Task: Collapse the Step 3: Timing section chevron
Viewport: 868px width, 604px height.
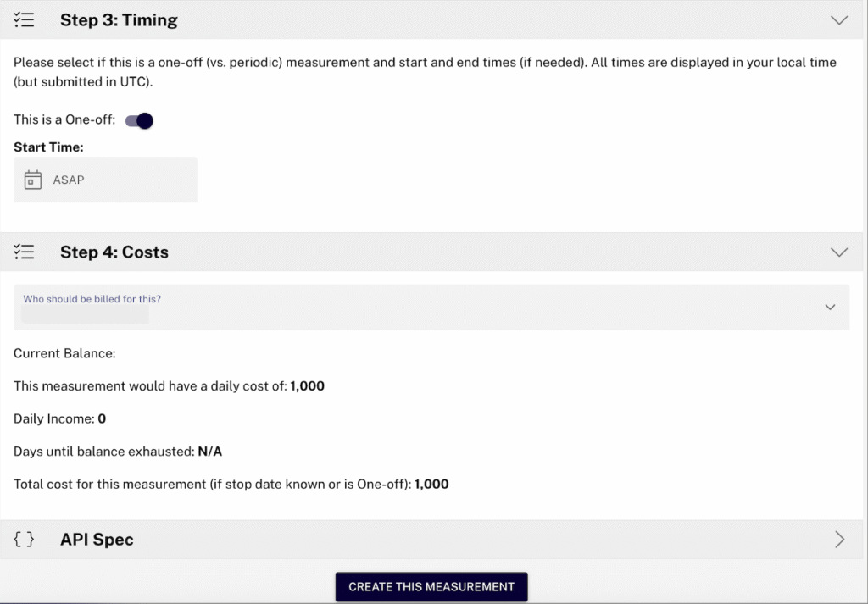Action: tap(839, 20)
